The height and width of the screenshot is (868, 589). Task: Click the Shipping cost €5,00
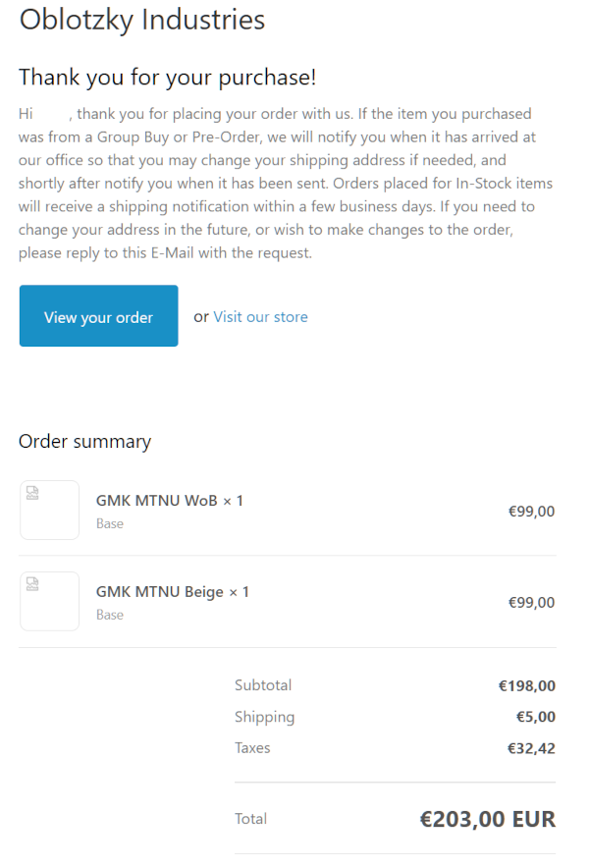(536, 718)
